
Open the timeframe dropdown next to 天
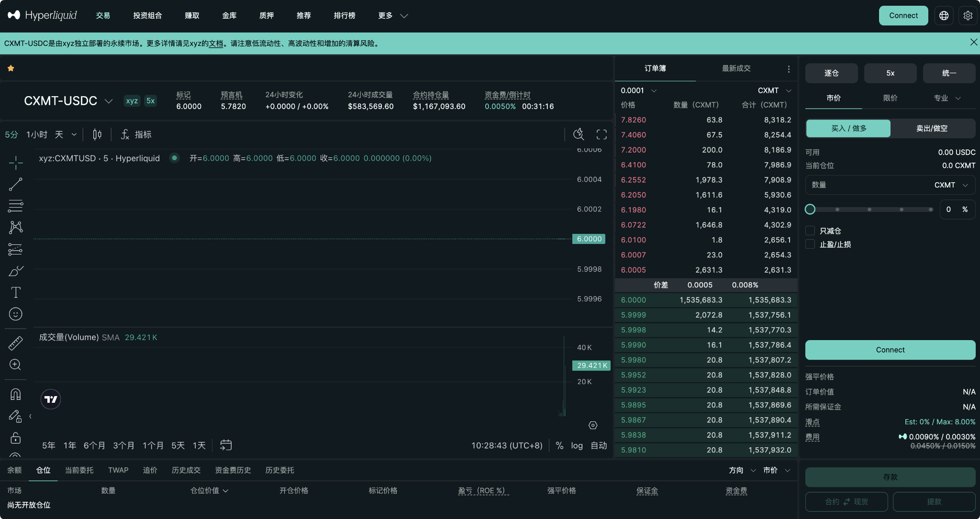pyautogui.click(x=74, y=134)
